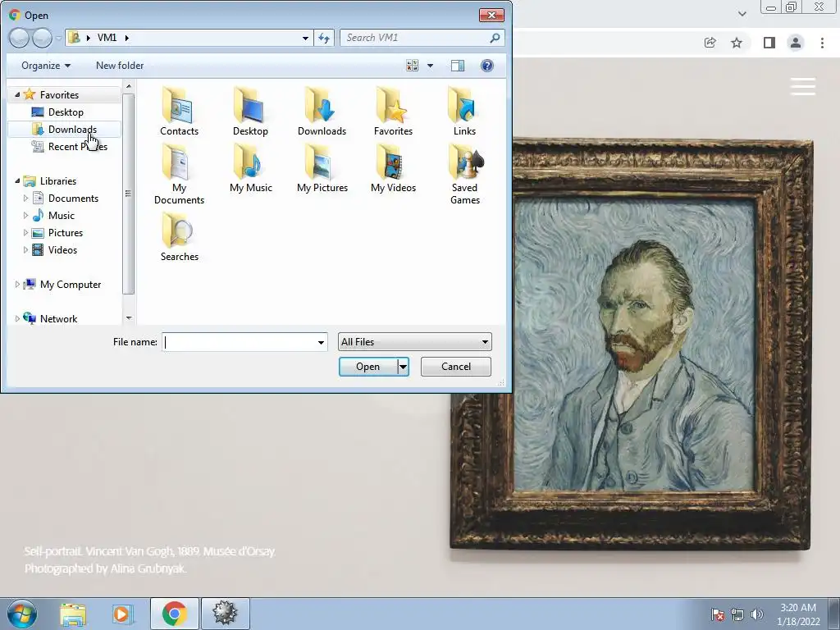This screenshot has height=630, width=840.
Task: Click Chrome's share page icon
Action: pyautogui.click(x=710, y=43)
